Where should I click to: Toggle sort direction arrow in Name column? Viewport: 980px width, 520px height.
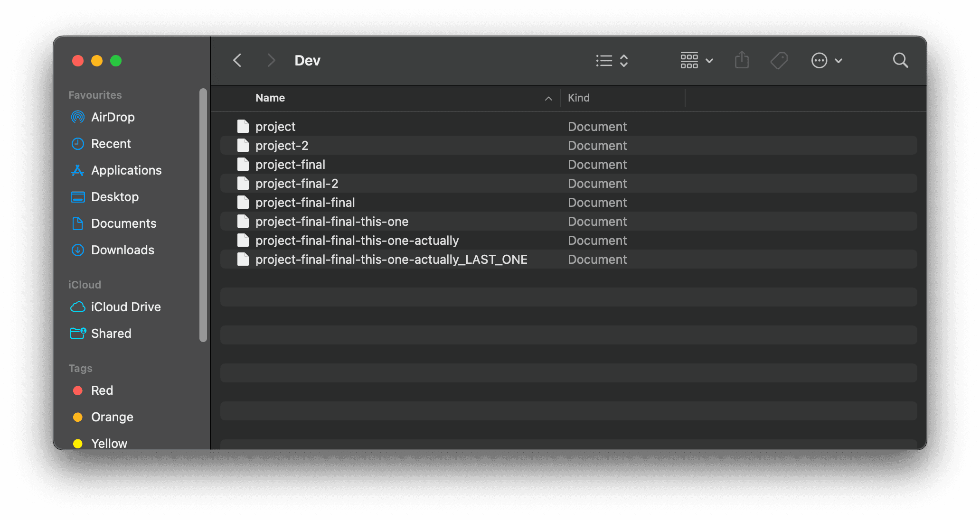pos(548,98)
